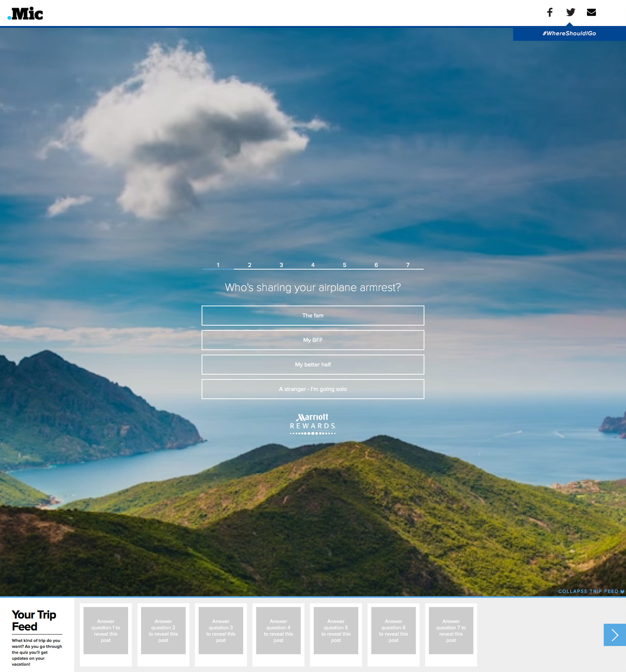Share the quiz on Twitter
The width and height of the screenshot is (626, 672).
tap(570, 12)
